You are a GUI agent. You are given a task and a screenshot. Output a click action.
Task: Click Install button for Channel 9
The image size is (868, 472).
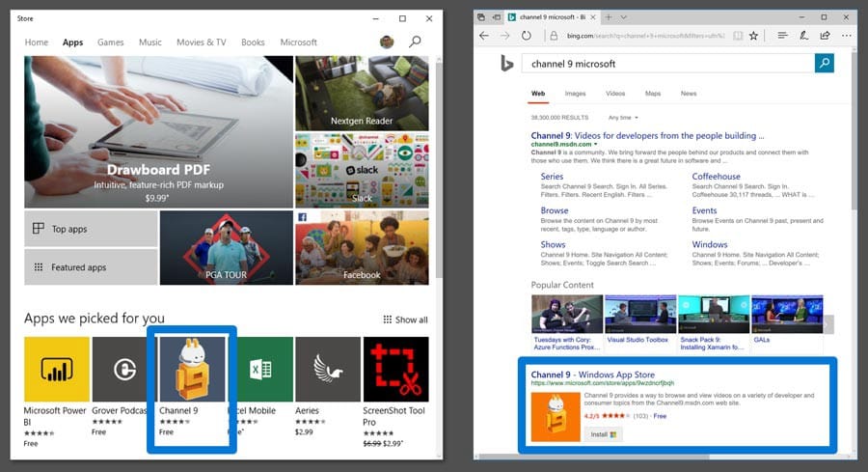pos(603,434)
